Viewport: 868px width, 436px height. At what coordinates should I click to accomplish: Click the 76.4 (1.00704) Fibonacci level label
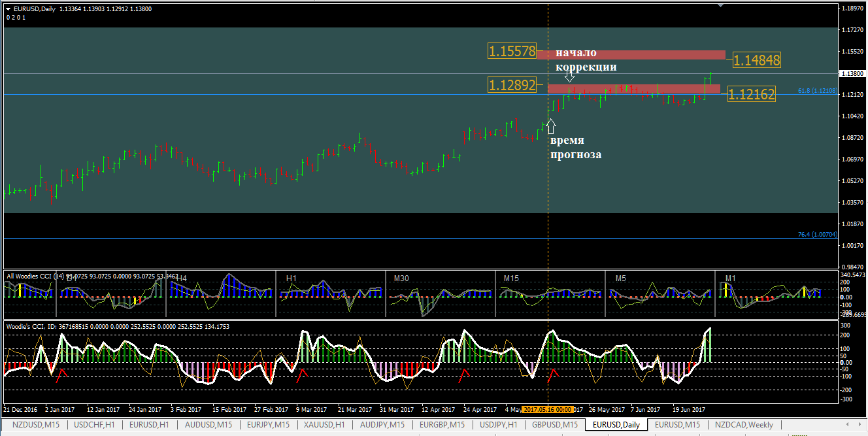click(x=817, y=234)
